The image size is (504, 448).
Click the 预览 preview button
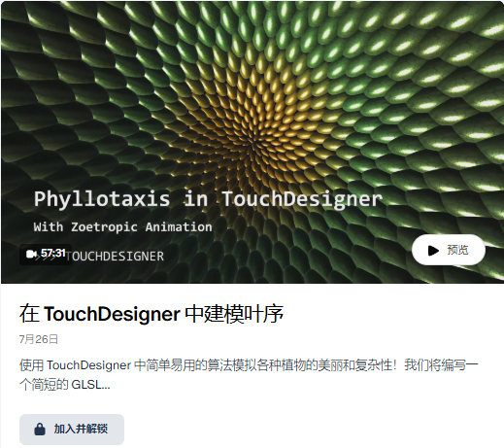pyautogui.click(x=449, y=250)
